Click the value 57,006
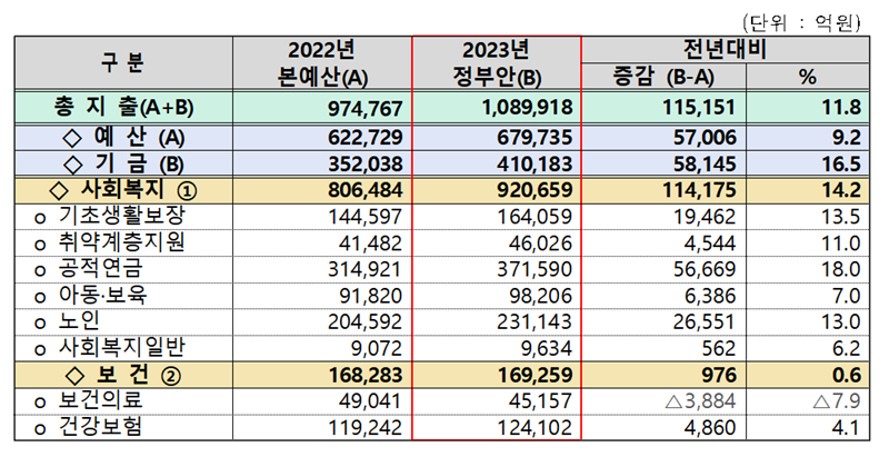The image size is (889, 457). (x=705, y=138)
